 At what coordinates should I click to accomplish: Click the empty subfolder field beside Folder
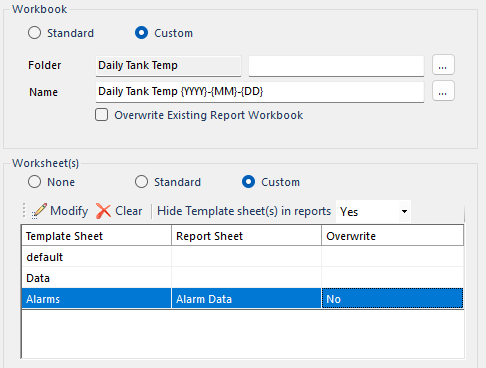click(336, 66)
